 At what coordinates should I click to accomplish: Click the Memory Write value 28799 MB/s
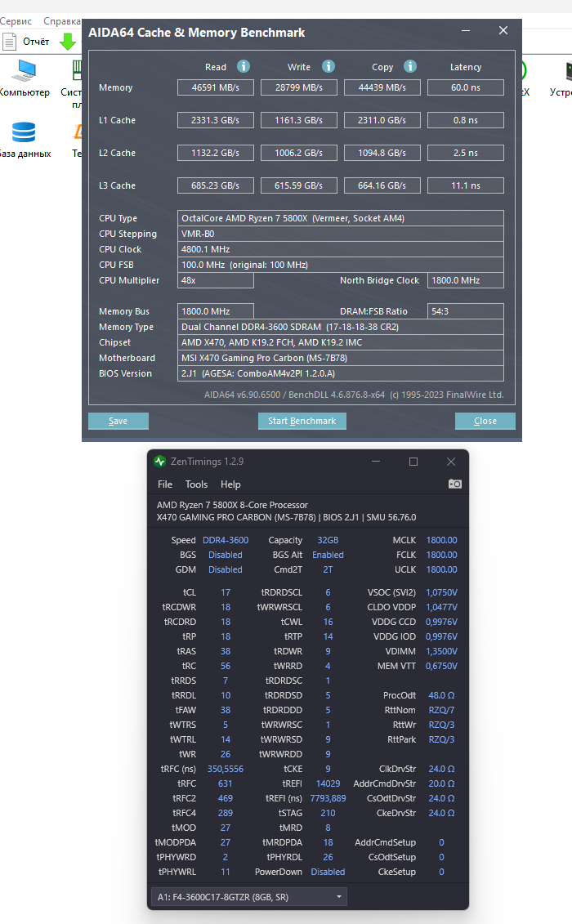[299, 87]
